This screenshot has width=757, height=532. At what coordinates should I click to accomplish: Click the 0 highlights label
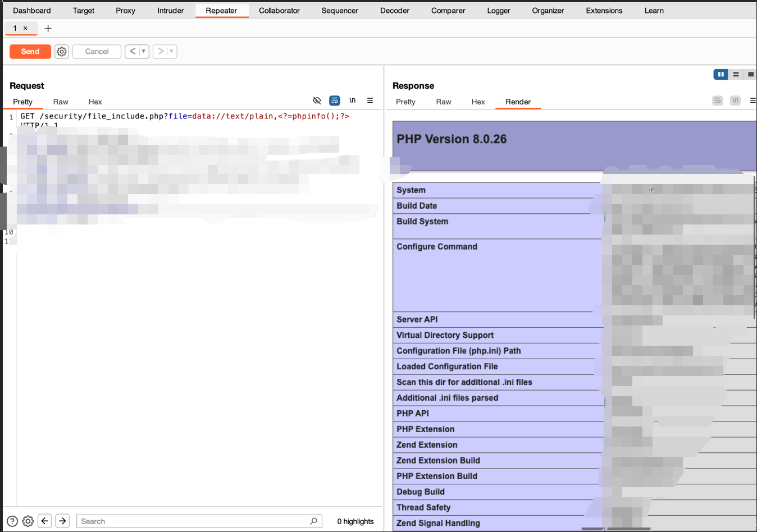click(355, 521)
